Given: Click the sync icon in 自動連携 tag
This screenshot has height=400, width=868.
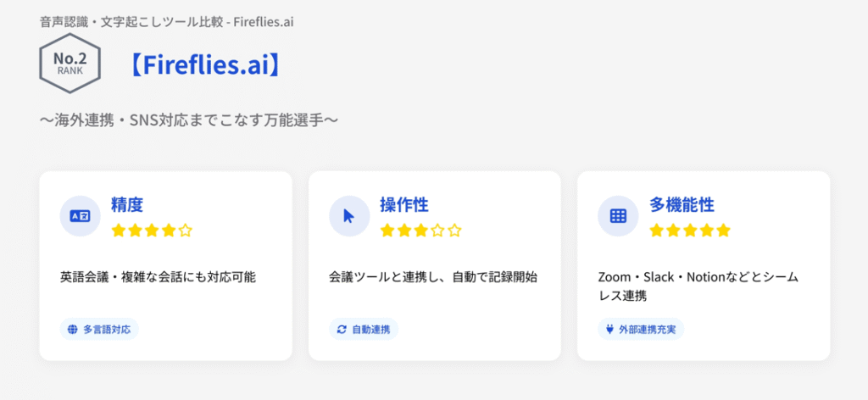Looking at the screenshot, I should [x=342, y=329].
